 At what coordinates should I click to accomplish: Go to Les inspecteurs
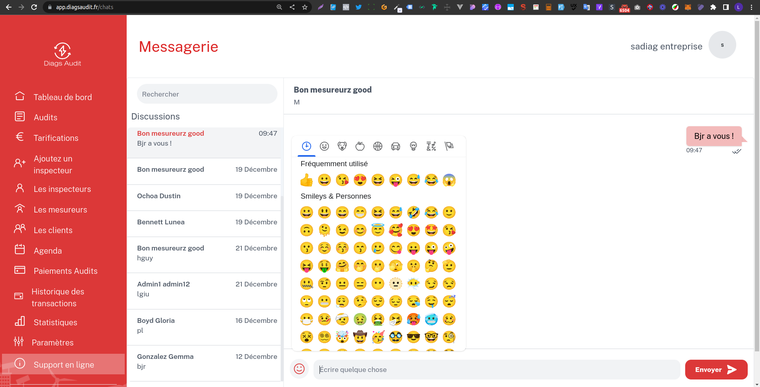(62, 189)
